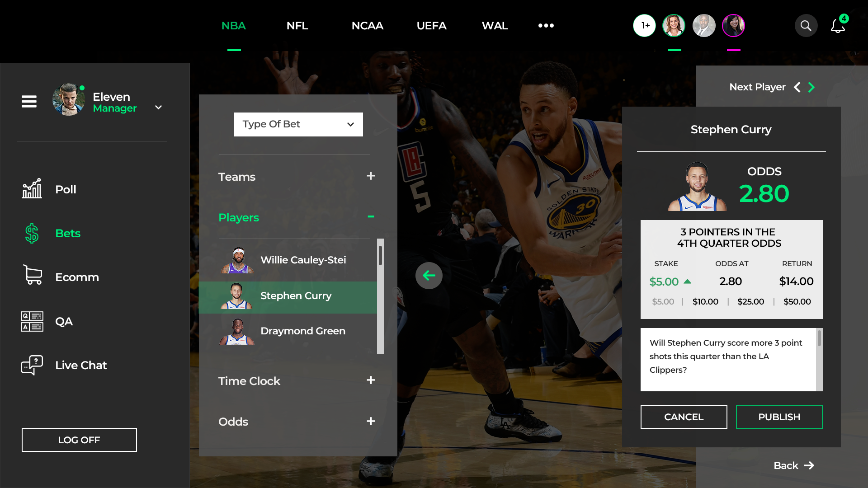This screenshot has height=488, width=868.
Task: Go to next player green chevron
Action: (811, 87)
